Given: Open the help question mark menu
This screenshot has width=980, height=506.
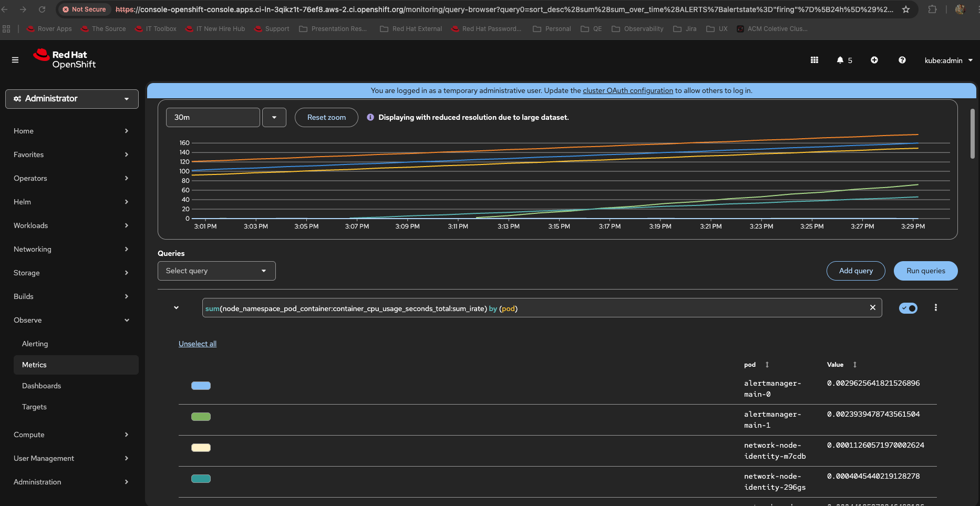Looking at the screenshot, I should (x=902, y=60).
